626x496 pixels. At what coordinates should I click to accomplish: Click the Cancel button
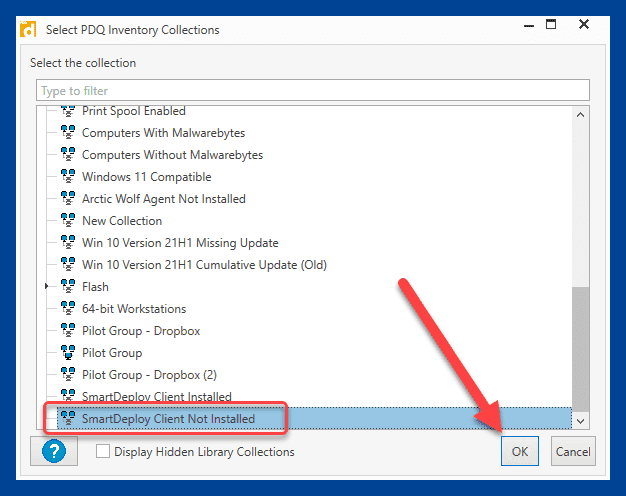[x=573, y=451]
